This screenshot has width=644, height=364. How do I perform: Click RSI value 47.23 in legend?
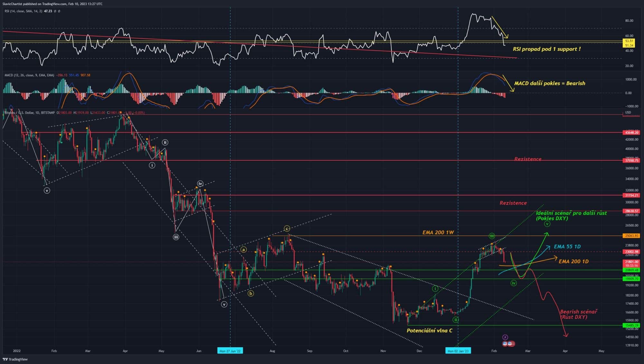click(48, 11)
